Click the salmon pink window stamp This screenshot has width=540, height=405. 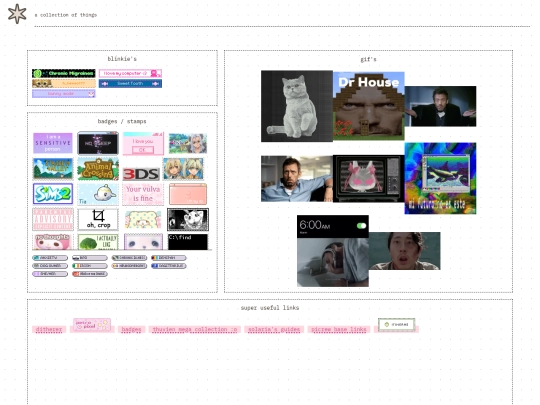(x=188, y=194)
